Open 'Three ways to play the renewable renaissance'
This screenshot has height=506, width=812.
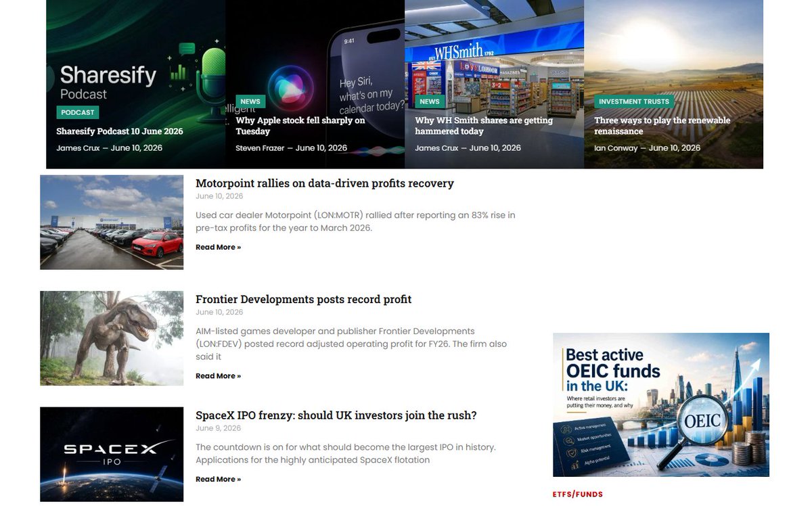click(662, 126)
